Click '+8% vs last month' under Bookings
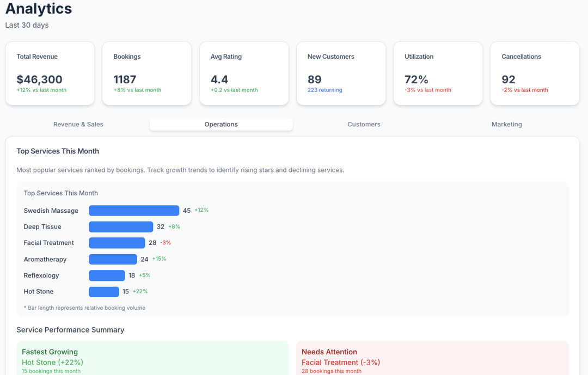The image size is (588, 375). coord(137,90)
